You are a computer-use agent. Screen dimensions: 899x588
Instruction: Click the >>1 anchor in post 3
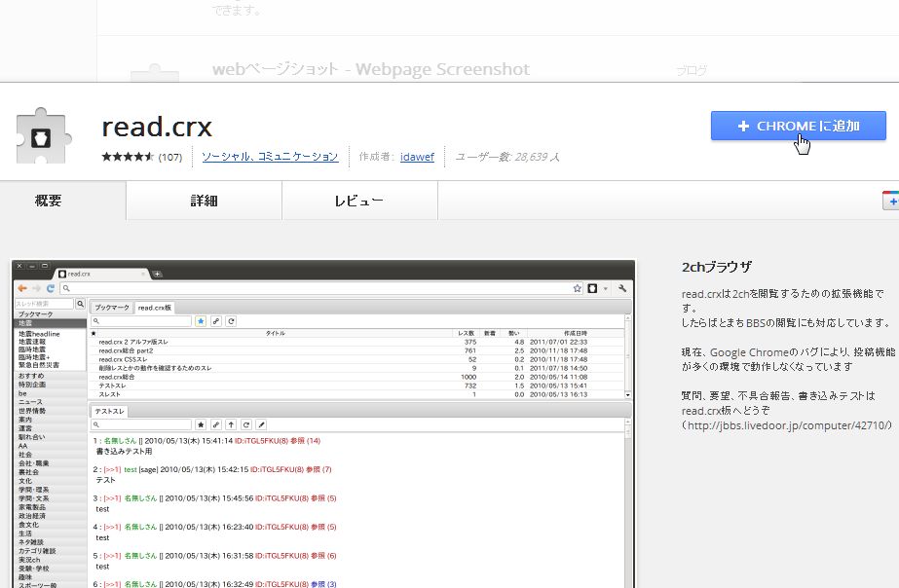[x=112, y=498]
